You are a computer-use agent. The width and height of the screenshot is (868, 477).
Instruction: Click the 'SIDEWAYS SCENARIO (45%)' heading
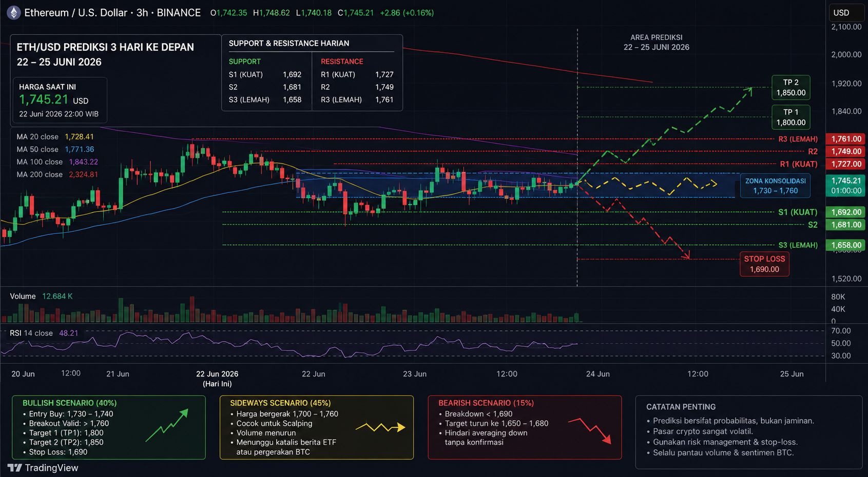[280, 403]
